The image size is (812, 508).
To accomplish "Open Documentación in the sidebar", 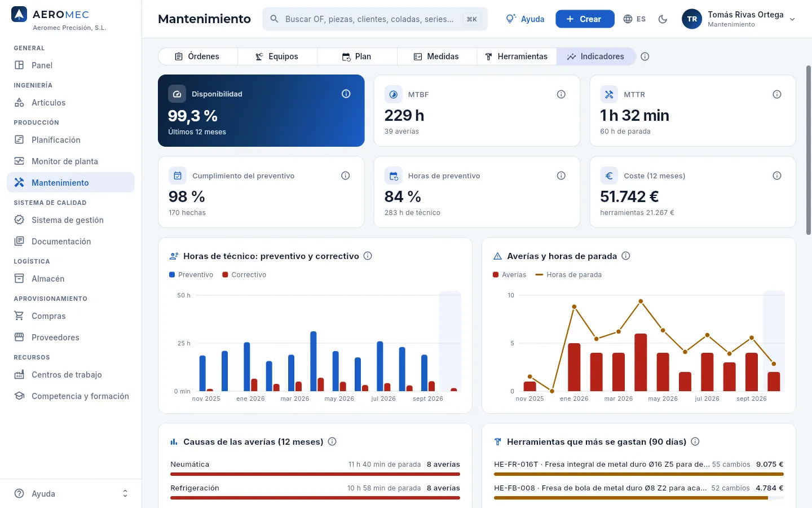I will tap(70, 242).
